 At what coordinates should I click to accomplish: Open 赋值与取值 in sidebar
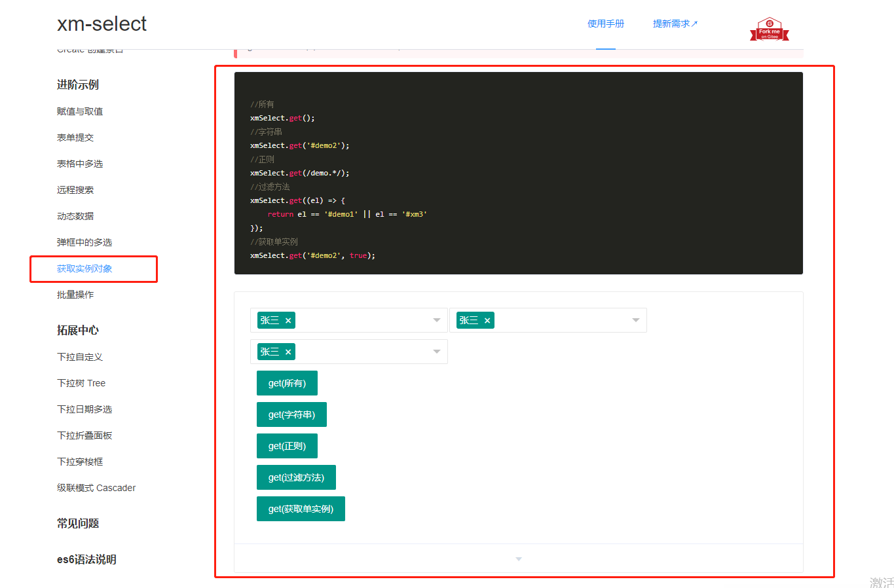(x=80, y=111)
